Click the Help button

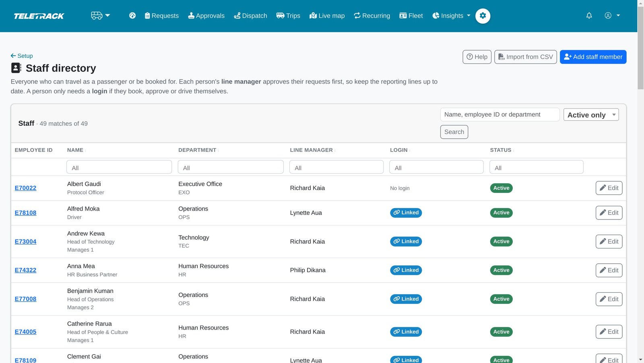coord(477,57)
